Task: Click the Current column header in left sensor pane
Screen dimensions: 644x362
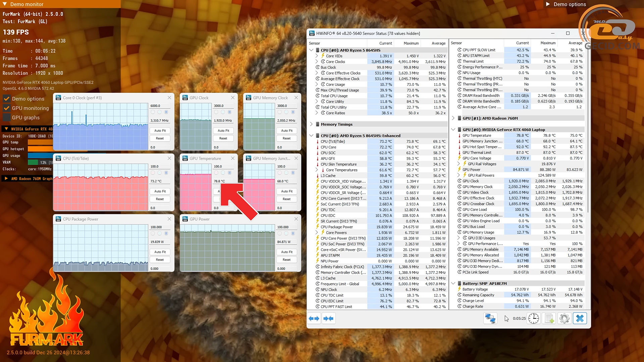Action: (380, 43)
